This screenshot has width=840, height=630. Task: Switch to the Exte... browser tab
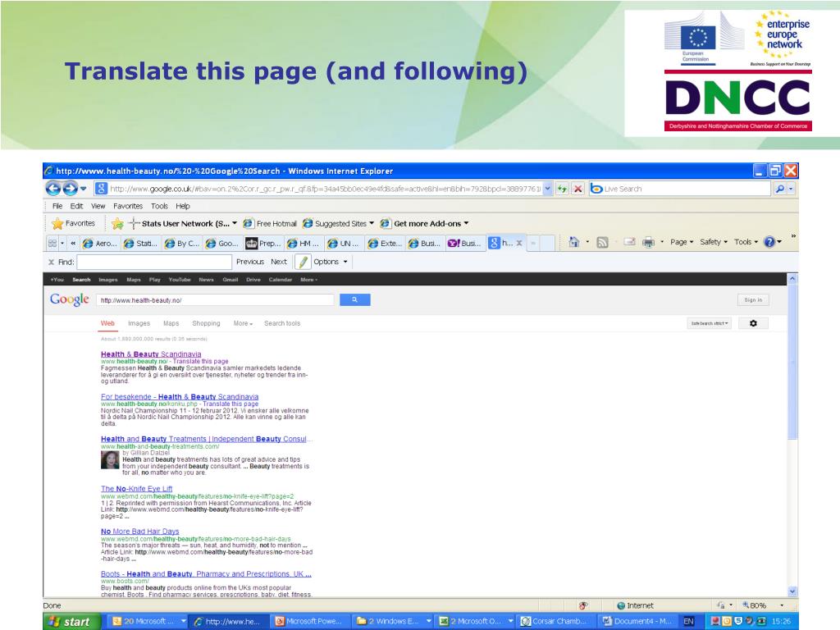386,243
